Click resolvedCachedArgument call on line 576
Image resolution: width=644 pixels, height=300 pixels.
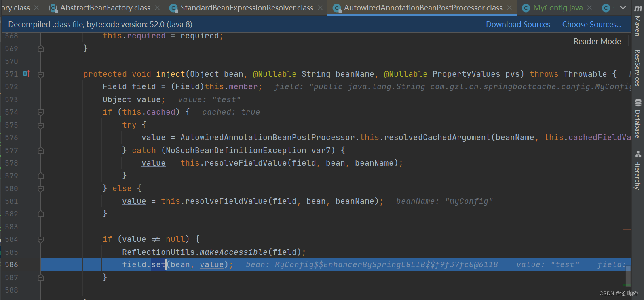tap(437, 137)
